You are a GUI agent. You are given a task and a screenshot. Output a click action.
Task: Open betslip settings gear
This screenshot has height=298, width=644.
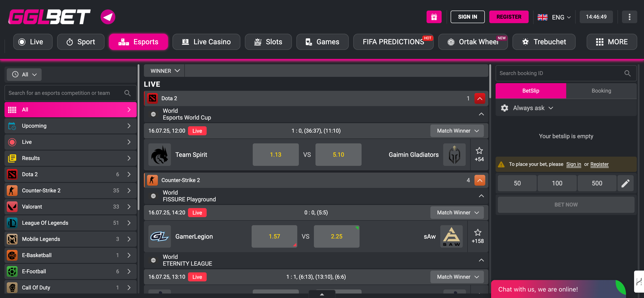point(505,108)
